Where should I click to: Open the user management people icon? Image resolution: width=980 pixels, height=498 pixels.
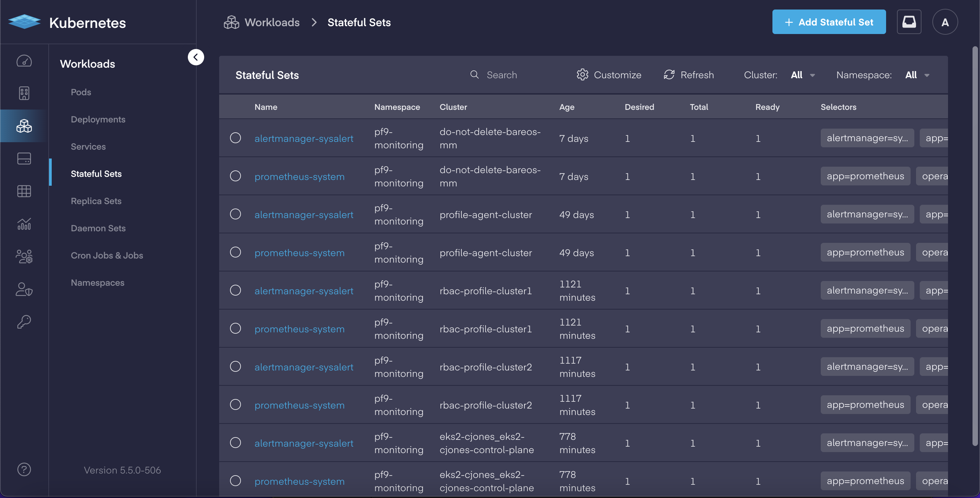[24, 256]
